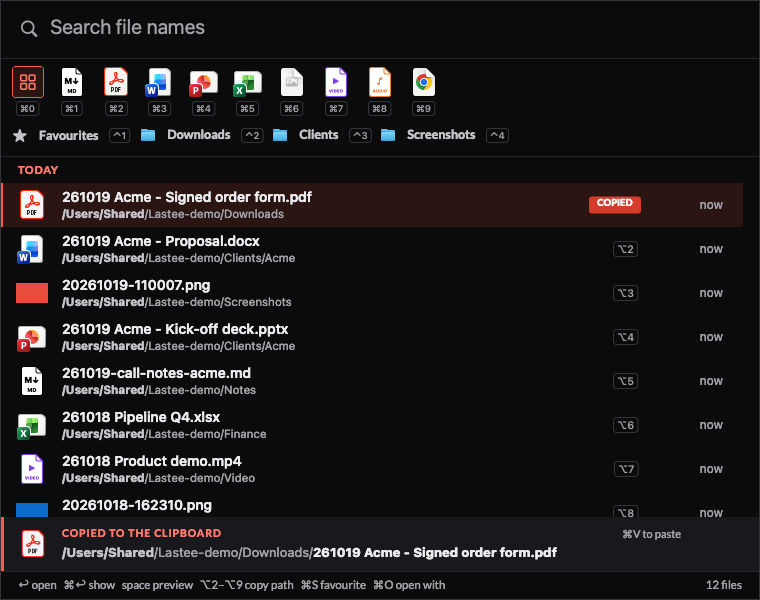Click ⌥5 copy path badge for call notes
This screenshot has width=760, height=600.
coord(625,381)
